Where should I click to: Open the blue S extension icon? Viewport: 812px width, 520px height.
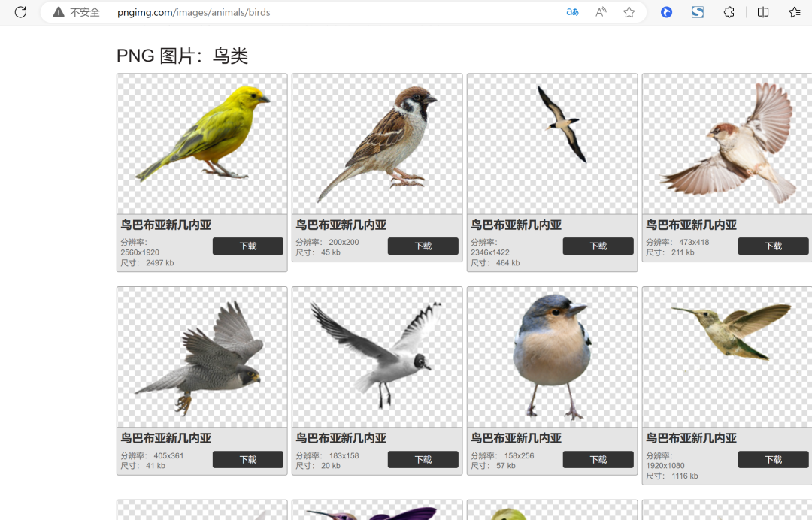(x=698, y=12)
